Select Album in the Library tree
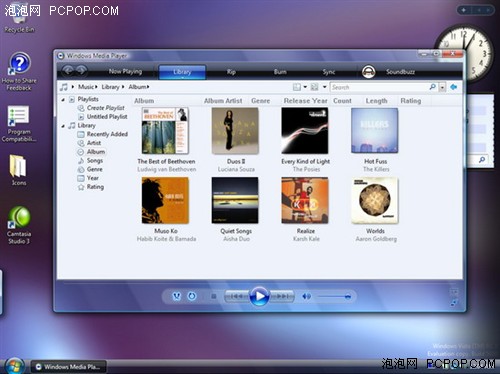Viewport: 500px width, 374px height. point(96,152)
